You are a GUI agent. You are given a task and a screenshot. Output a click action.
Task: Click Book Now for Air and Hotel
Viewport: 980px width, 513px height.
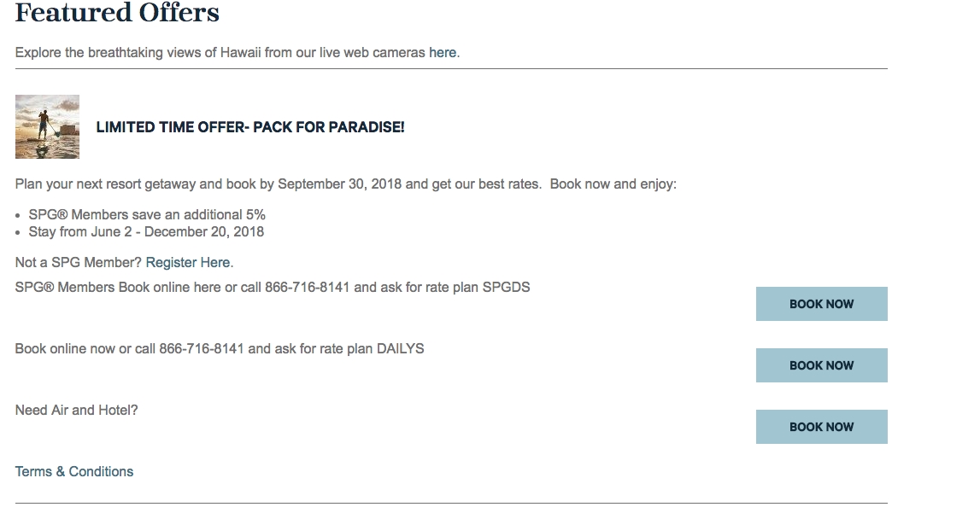pos(821,427)
